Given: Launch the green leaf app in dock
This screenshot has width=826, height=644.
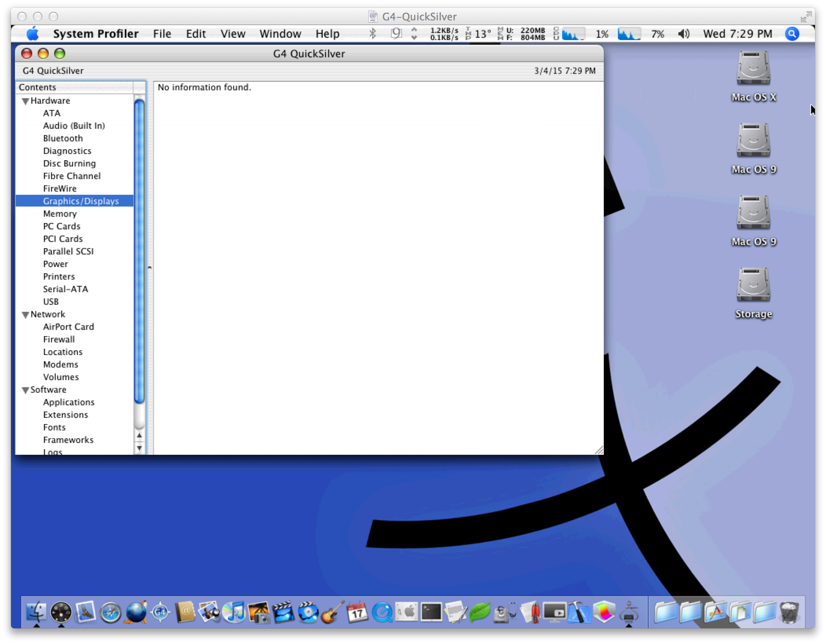Looking at the screenshot, I should click(x=480, y=612).
